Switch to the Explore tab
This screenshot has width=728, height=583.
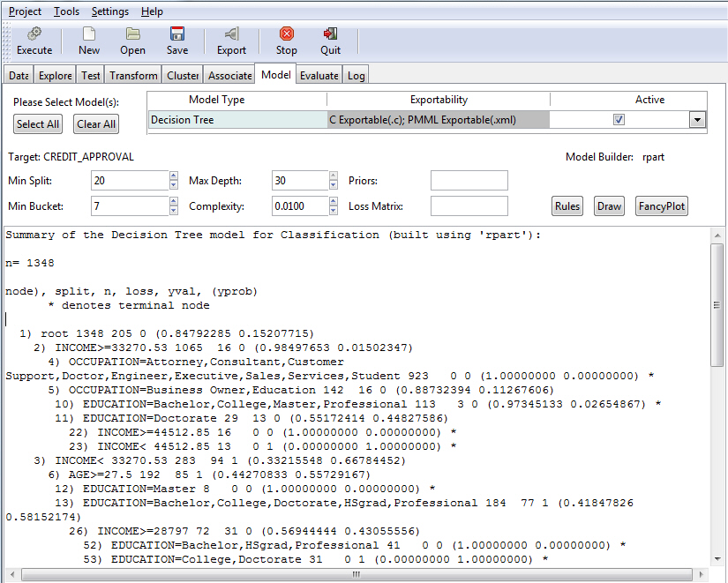click(56, 75)
